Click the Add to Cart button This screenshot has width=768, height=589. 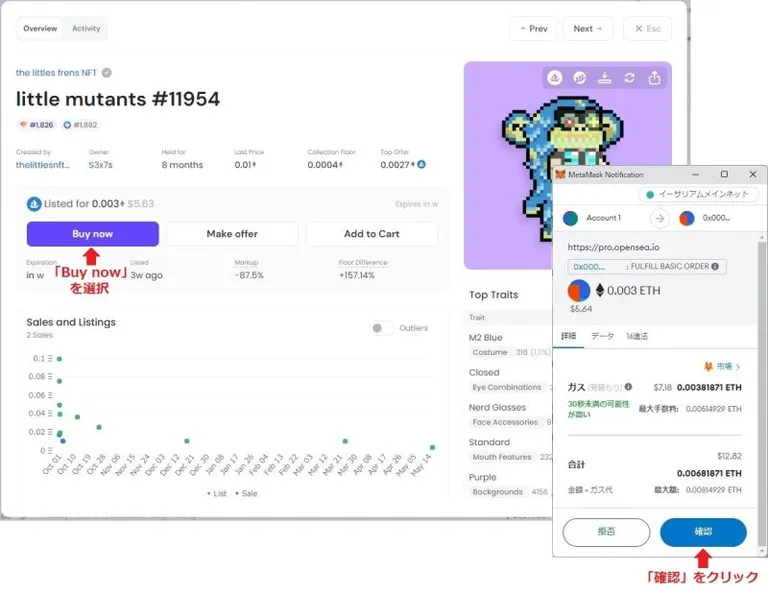pos(372,234)
